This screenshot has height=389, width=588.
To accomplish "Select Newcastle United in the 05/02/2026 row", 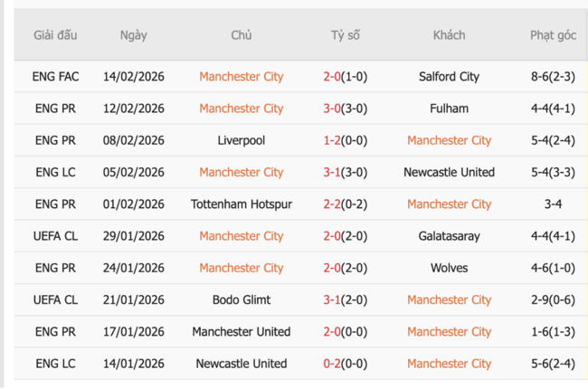I will 449,172.
